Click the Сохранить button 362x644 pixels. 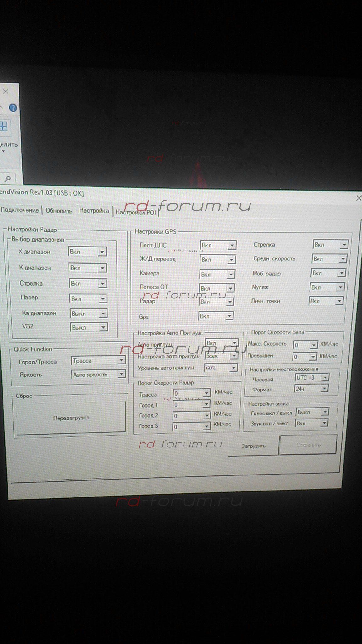tap(308, 445)
